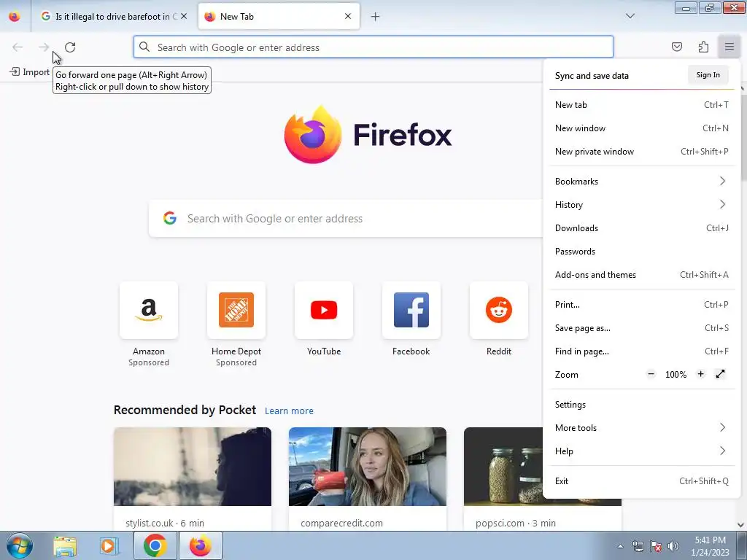Select Exit from the menu
The height and width of the screenshot is (560, 747).
(642, 481)
